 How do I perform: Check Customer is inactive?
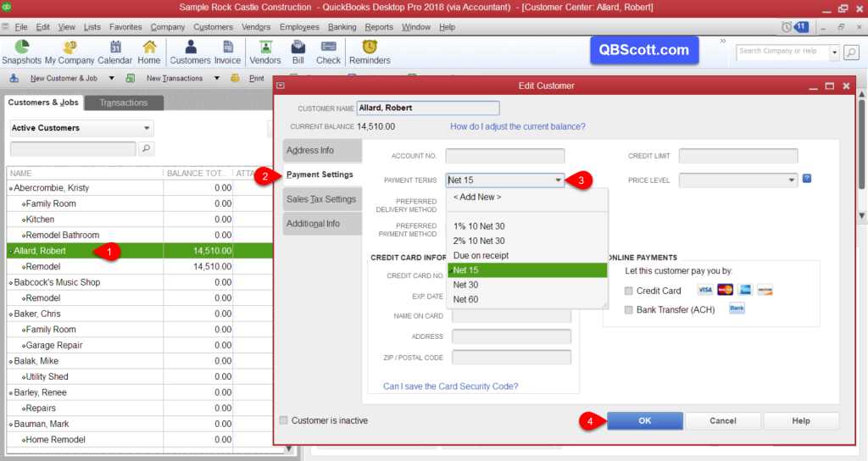coord(283,420)
